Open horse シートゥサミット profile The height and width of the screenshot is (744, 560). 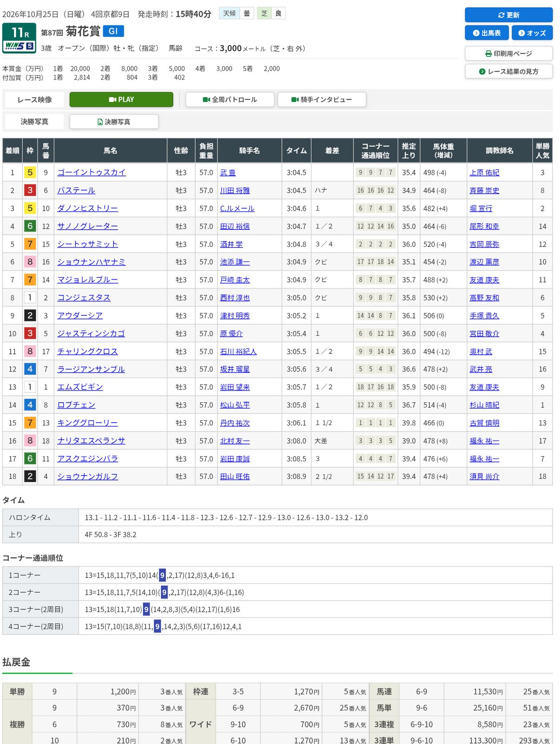87,244
